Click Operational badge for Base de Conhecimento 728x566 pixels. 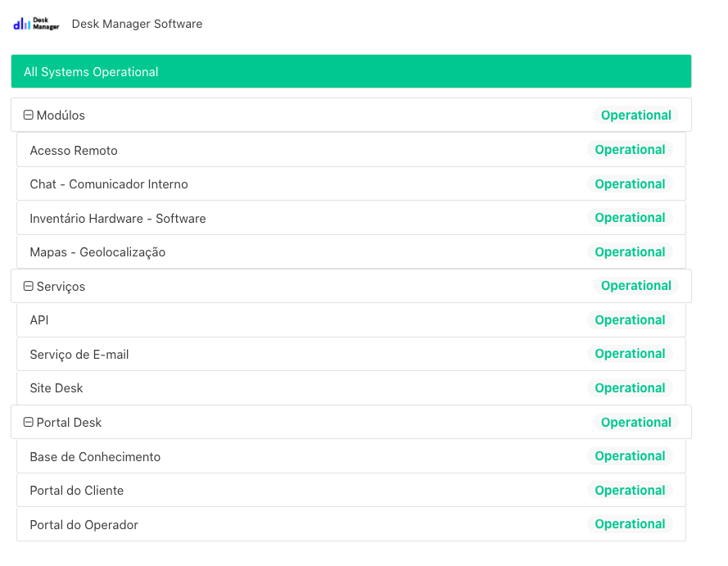(x=630, y=456)
